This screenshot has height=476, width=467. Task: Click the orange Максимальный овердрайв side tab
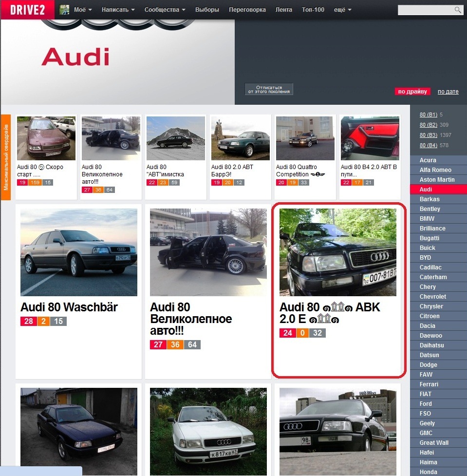(x=6, y=157)
